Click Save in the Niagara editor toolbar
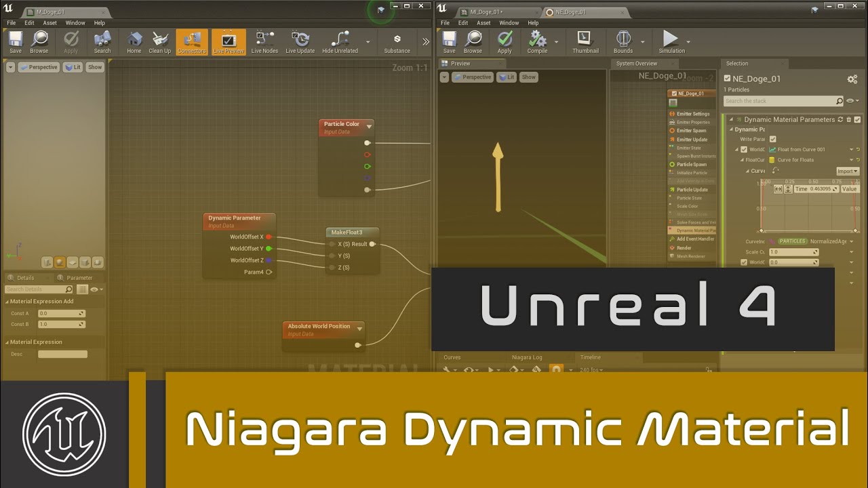 coord(450,42)
